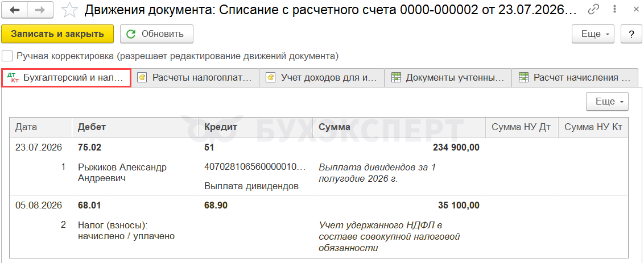Click the green refresh icon in Обновить

[131, 34]
